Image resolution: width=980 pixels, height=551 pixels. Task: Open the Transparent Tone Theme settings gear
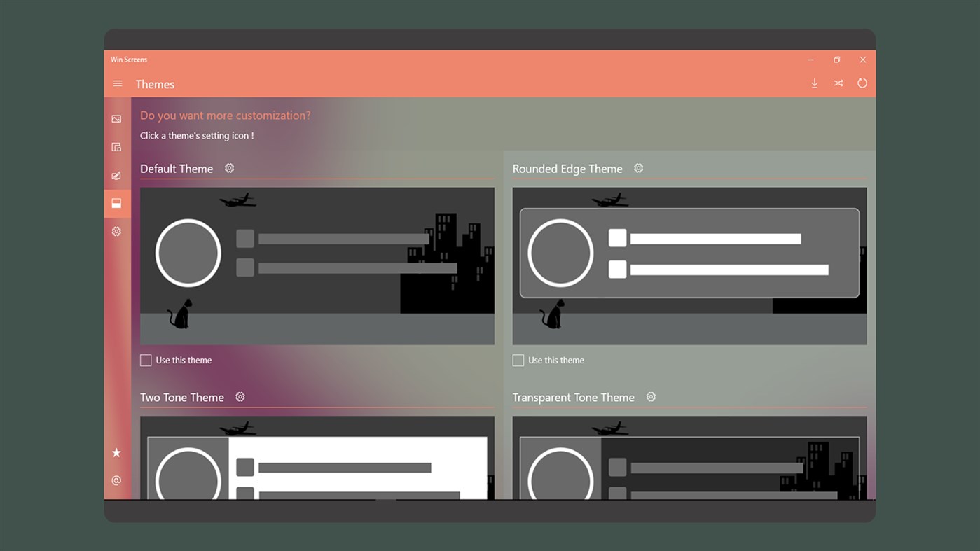pos(651,396)
